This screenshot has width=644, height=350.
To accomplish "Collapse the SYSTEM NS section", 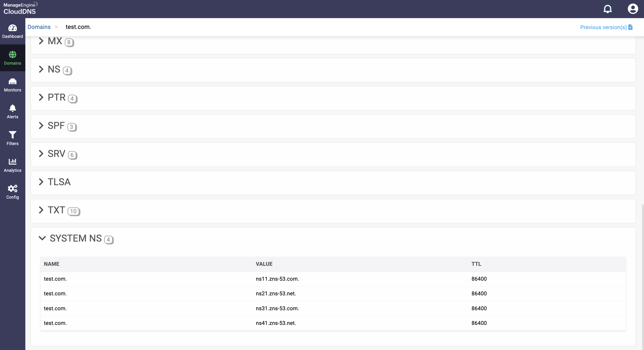I will (42, 238).
